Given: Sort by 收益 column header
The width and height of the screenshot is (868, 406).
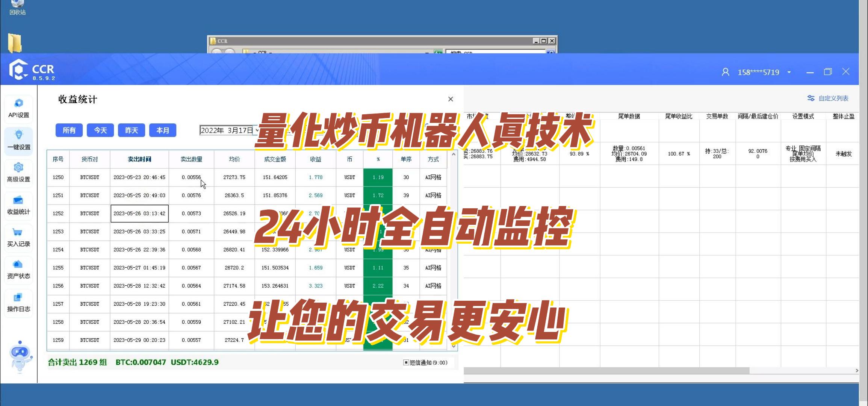Looking at the screenshot, I should pos(316,159).
